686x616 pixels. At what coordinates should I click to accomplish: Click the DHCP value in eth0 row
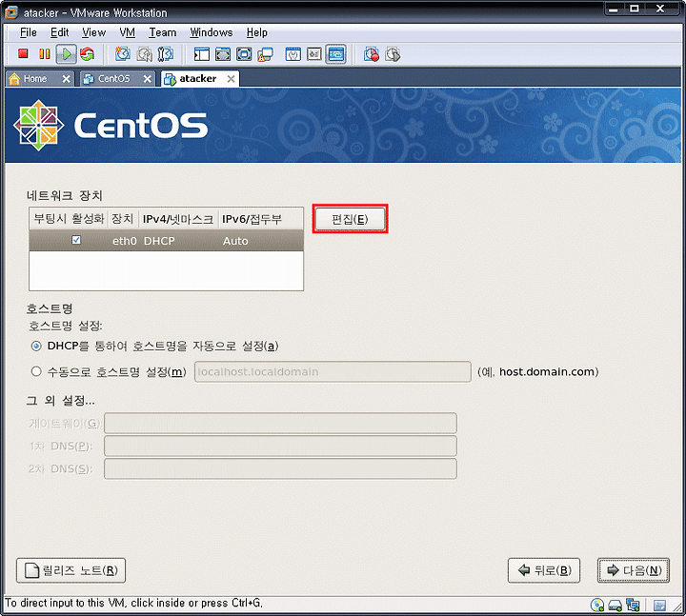(159, 241)
